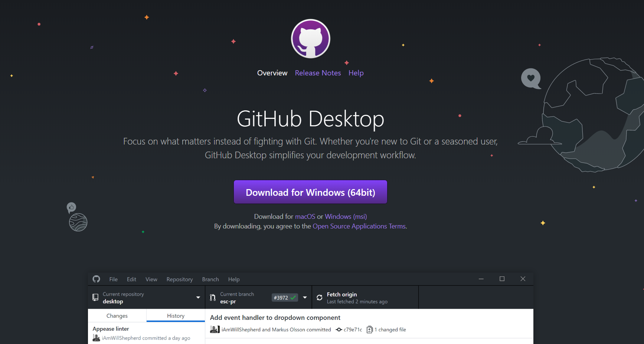
Task: Click the GitHub Desktop Octocat logo
Action: click(311, 39)
